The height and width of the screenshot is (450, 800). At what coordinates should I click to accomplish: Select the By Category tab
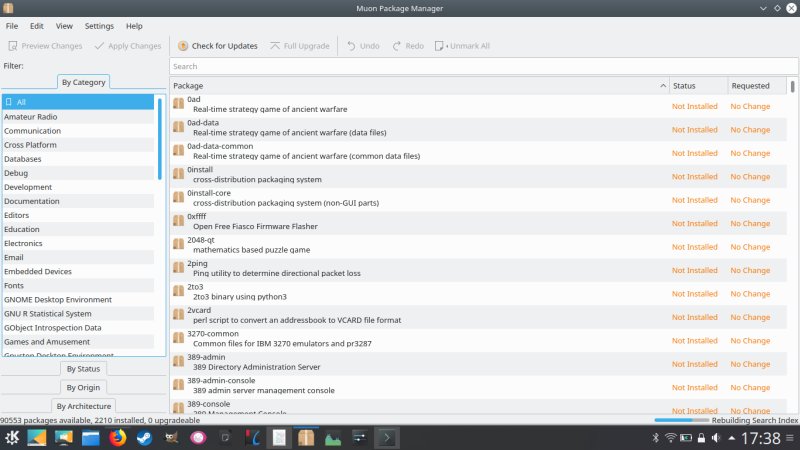click(83, 82)
